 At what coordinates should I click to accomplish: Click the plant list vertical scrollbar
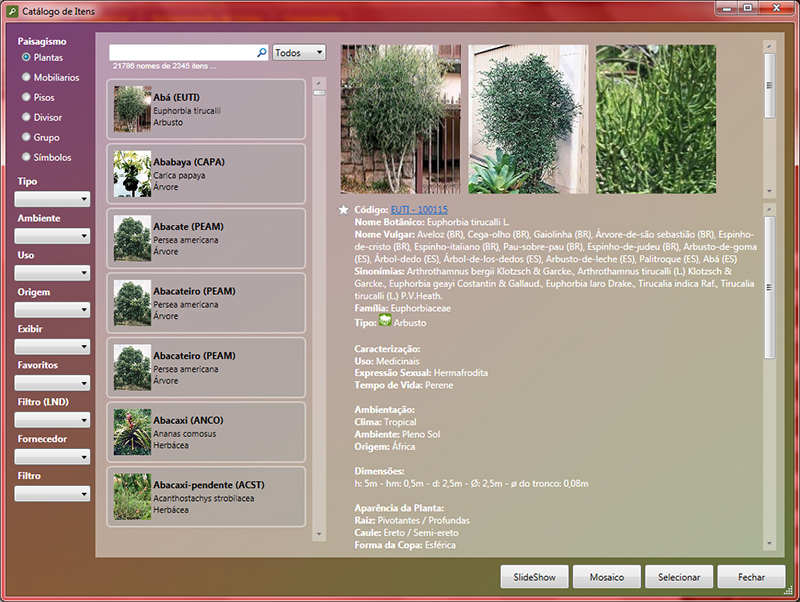[319, 300]
